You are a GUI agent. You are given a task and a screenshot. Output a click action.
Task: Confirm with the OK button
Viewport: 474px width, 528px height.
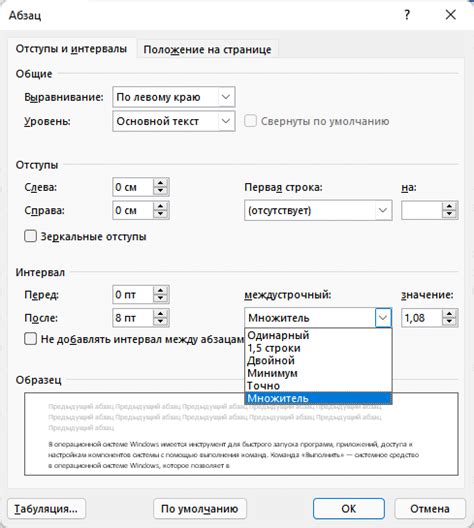click(349, 508)
